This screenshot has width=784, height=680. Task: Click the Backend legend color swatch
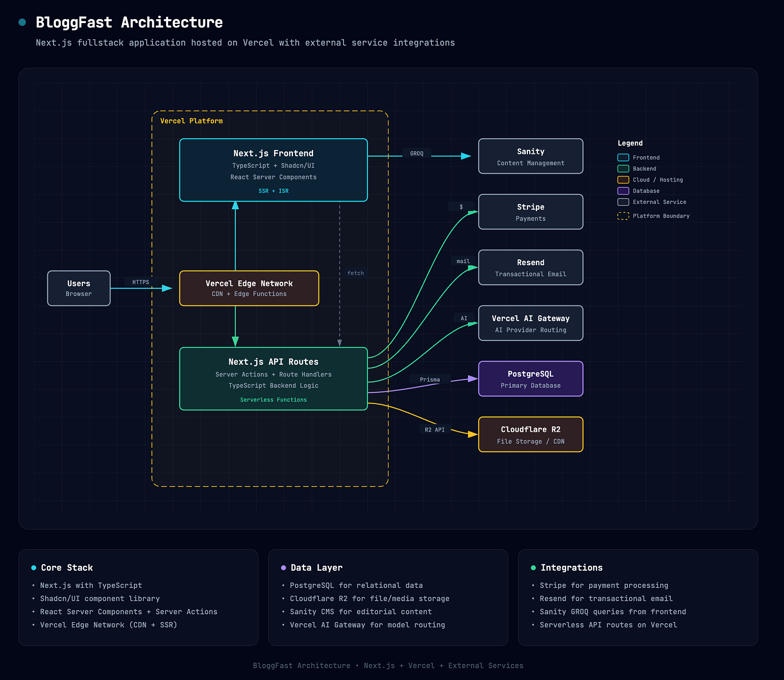click(x=623, y=169)
